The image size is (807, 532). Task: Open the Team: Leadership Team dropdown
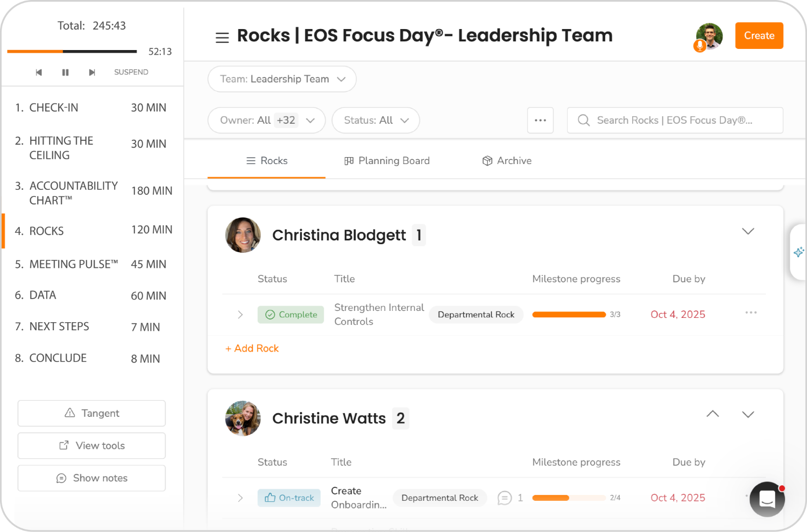coord(281,79)
